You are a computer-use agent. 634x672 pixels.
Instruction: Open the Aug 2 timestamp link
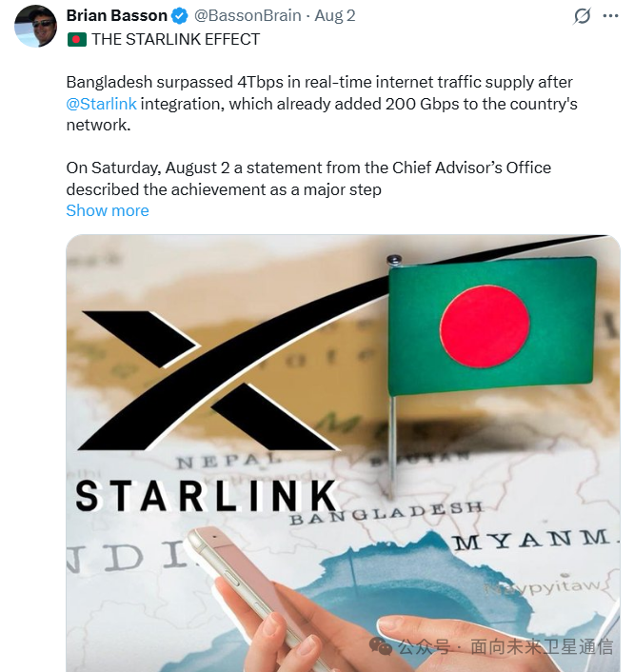point(335,16)
